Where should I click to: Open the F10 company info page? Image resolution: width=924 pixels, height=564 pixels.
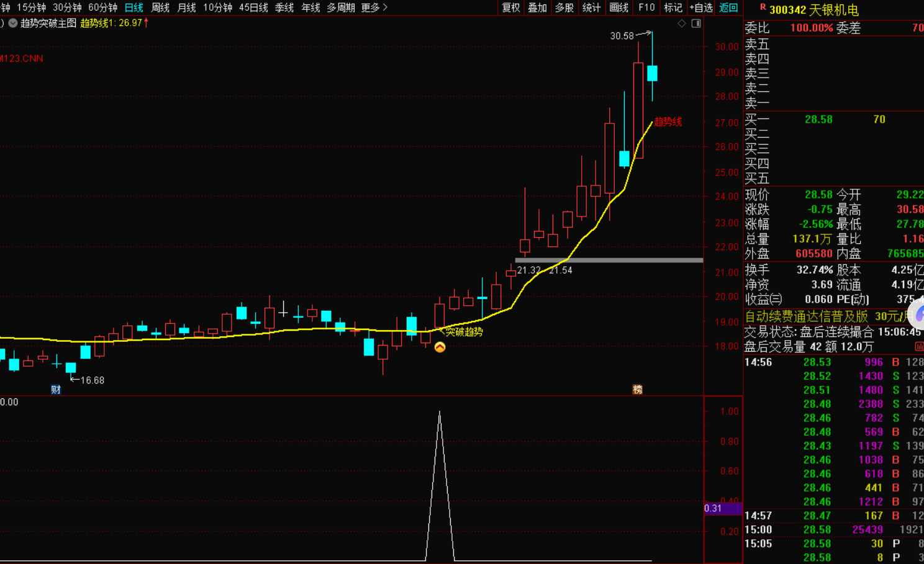[646, 7]
